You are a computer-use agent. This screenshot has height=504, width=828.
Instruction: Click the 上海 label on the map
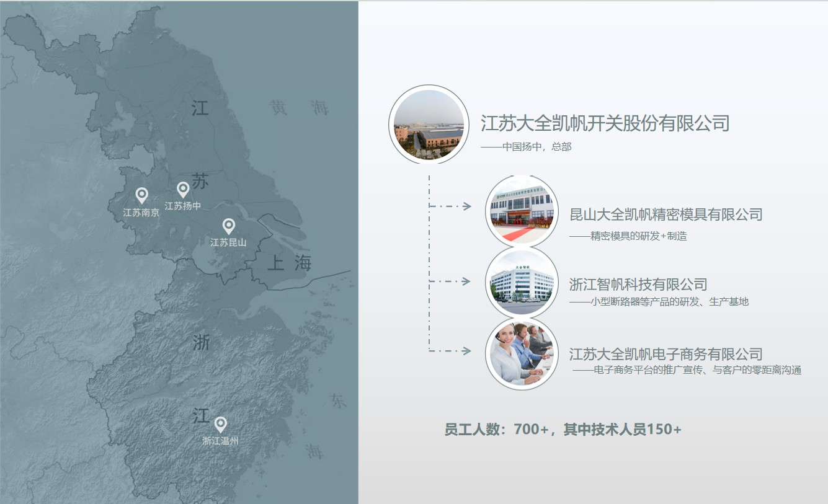290,263
